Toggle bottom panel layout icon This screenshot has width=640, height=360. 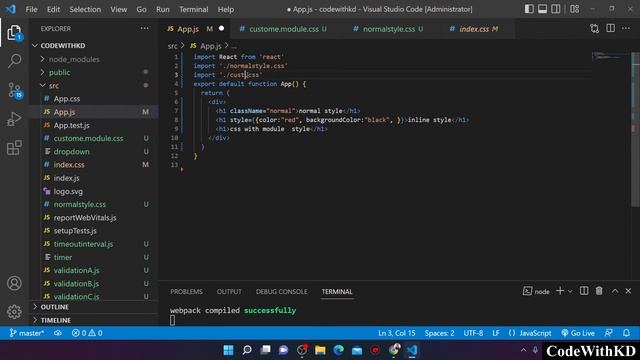pyautogui.click(x=542, y=9)
